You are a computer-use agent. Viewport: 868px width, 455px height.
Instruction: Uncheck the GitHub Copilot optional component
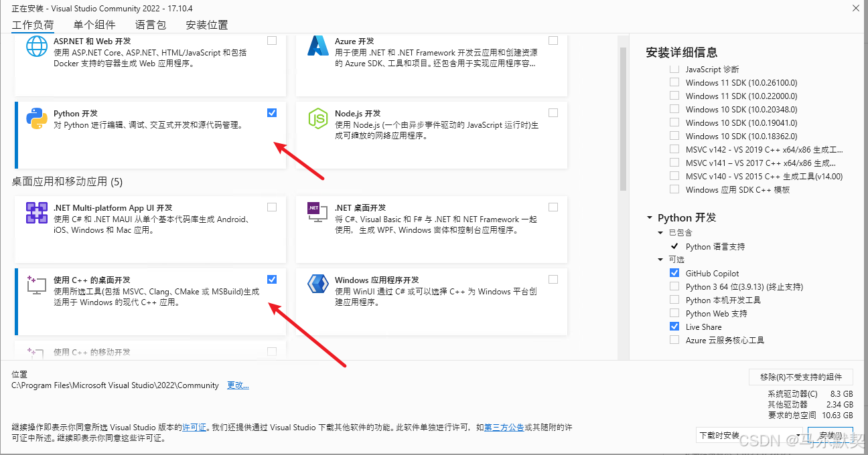pyautogui.click(x=674, y=273)
